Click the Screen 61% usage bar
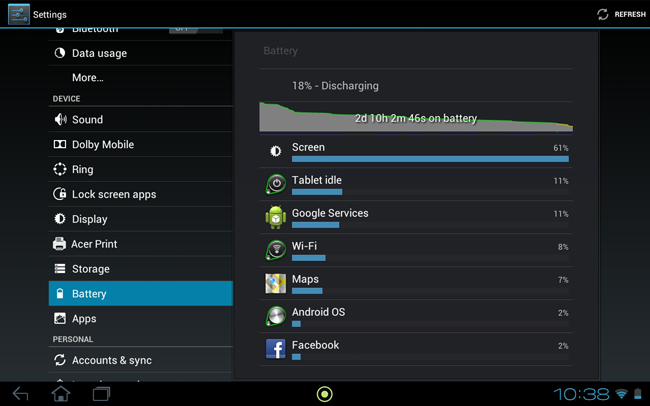650x406 pixels. point(430,159)
